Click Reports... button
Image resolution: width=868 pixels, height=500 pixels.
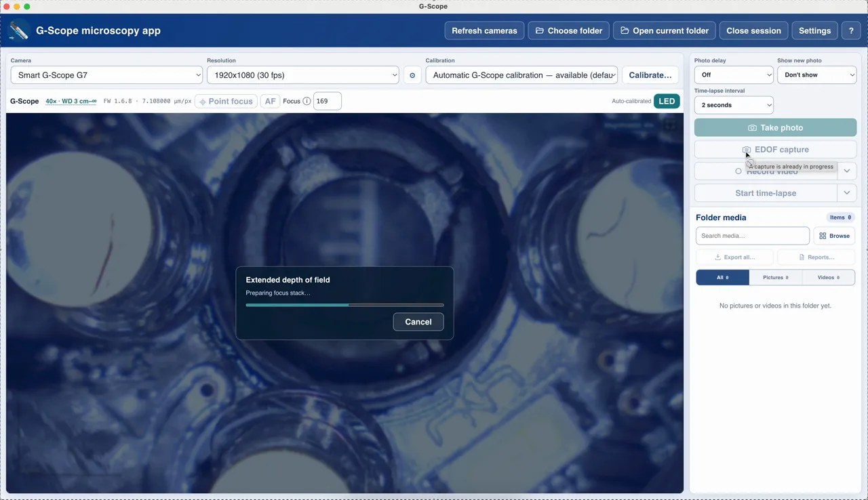coord(816,257)
